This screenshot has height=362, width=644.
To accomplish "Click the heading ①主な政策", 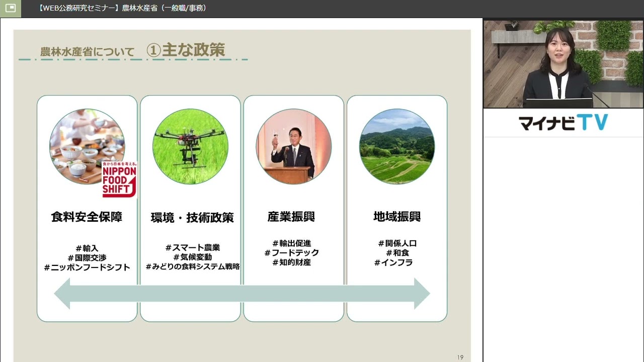I will tap(186, 50).
